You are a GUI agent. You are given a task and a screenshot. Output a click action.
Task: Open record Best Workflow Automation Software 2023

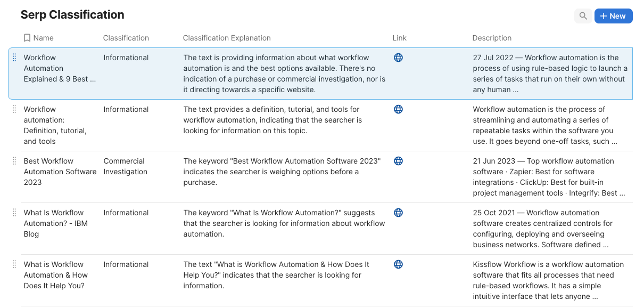click(60, 172)
